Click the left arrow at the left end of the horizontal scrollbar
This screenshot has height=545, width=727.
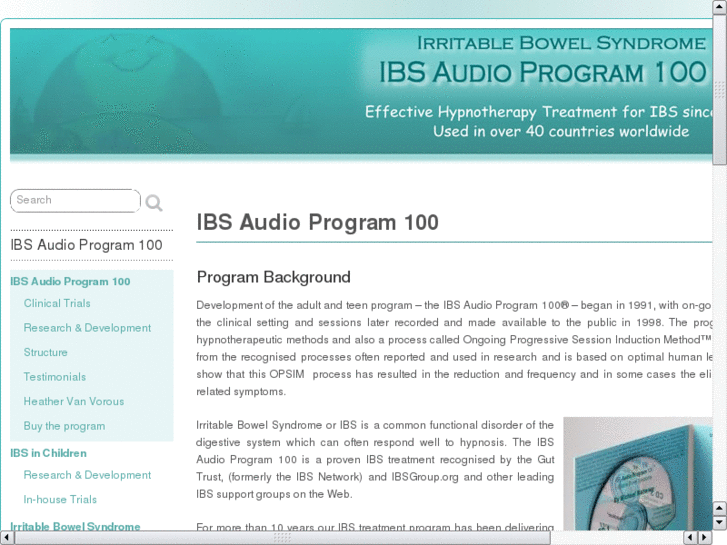coord(7,538)
